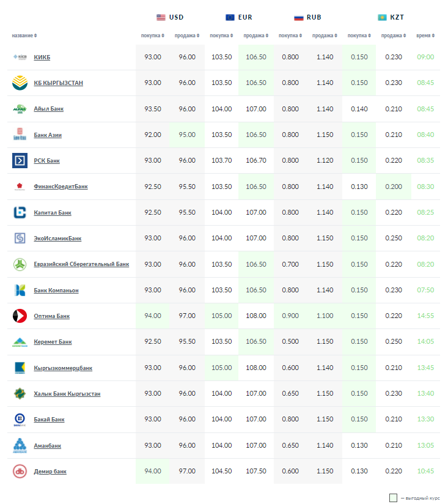This screenshot has height=504, width=448.
Task: Click the KICB bank logo icon
Action: [20, 57]
